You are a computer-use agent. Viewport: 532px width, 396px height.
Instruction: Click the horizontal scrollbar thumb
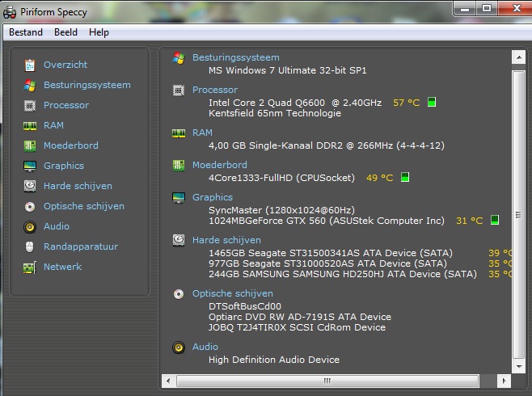[x=327, y=381]
